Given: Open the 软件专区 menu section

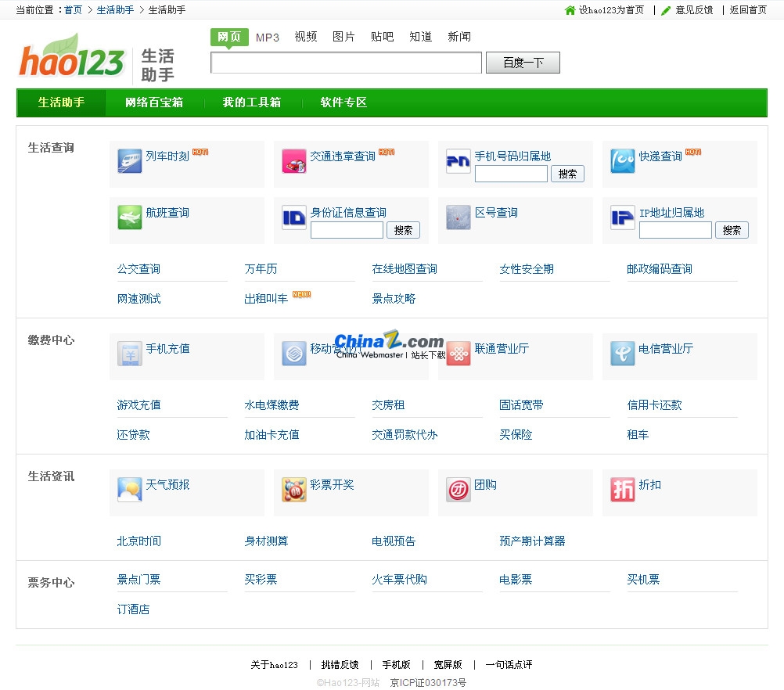Looking at the screenshot, I should click(x=342, y=102).
